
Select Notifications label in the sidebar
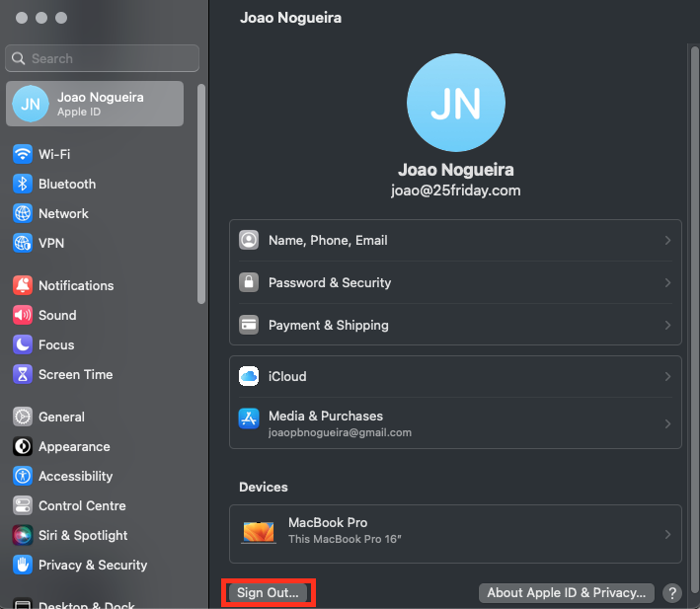pyautogui.click(x=76, y=285)
